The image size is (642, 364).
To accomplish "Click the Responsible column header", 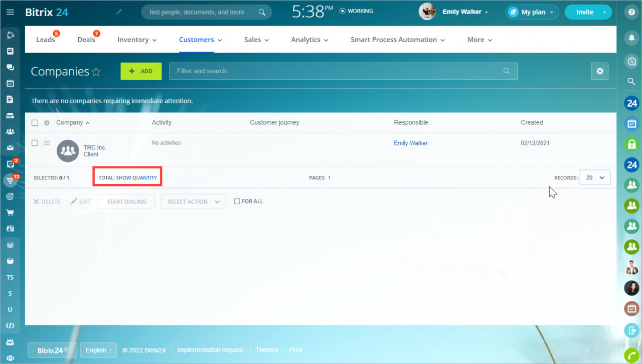I will tap(411, 123).
